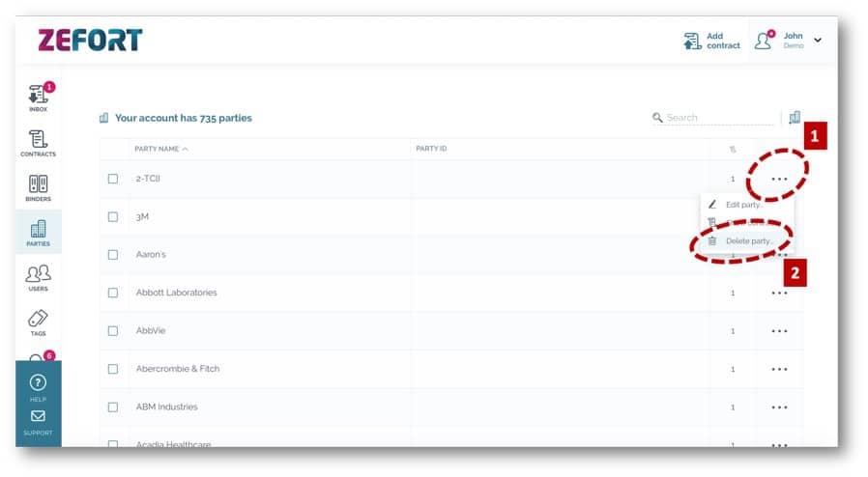Open the 2-TCII party row
This screenshot has height=477, width=868.
[451, 179]
